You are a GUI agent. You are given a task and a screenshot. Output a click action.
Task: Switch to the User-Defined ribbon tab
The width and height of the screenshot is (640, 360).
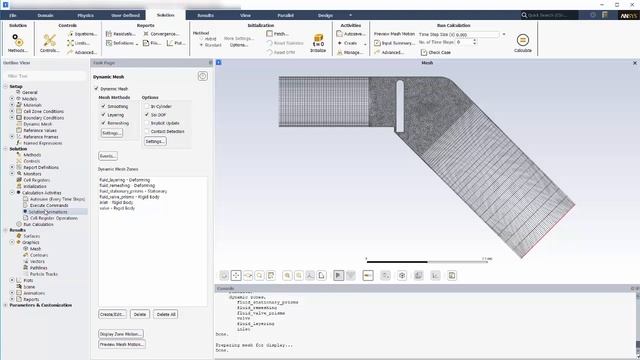(125, 16)
